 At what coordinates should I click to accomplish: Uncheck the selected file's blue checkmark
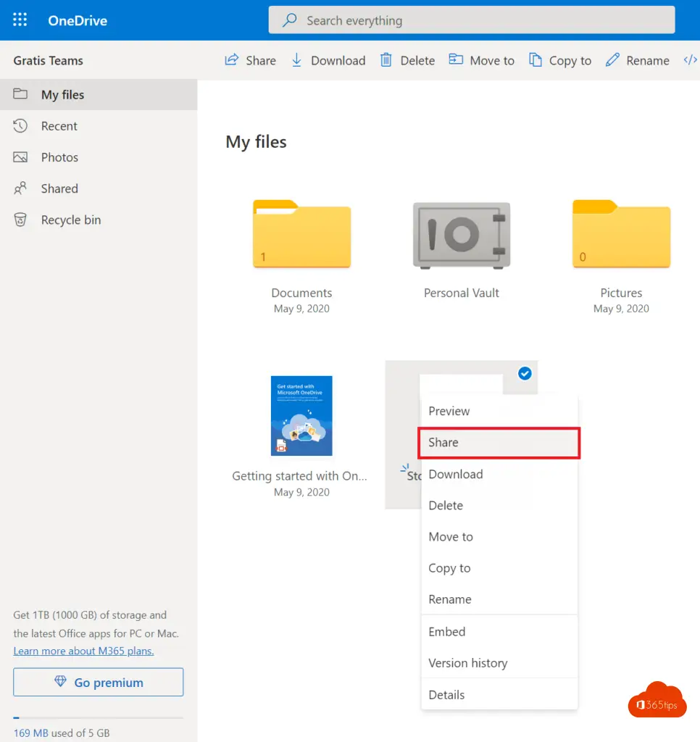(525, 373)
